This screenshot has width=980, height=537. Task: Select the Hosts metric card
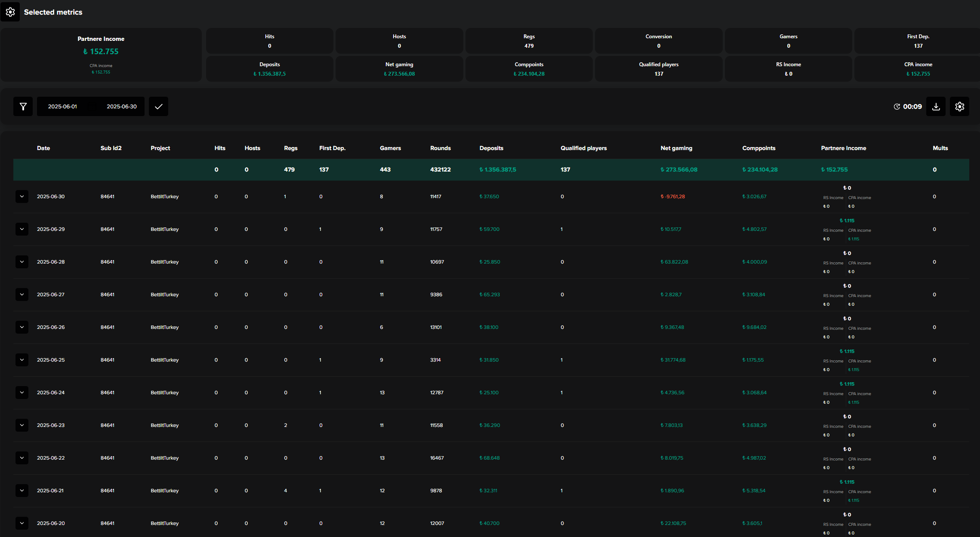pos(399,41)
